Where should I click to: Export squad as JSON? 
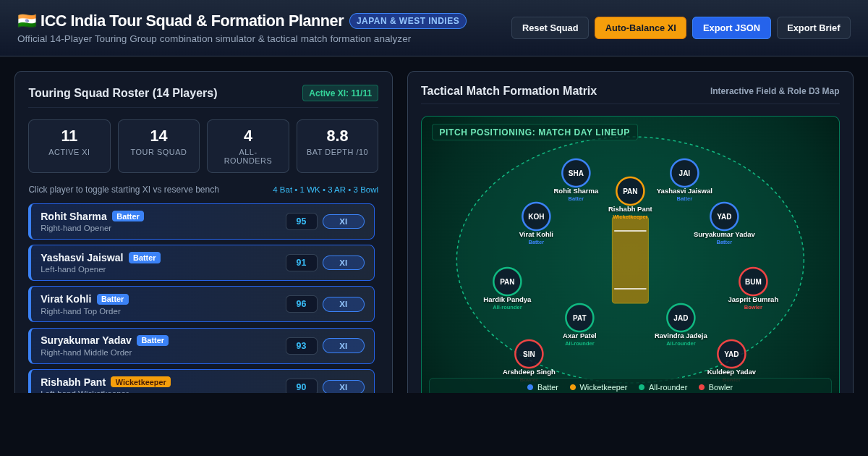tap(731, 28)
